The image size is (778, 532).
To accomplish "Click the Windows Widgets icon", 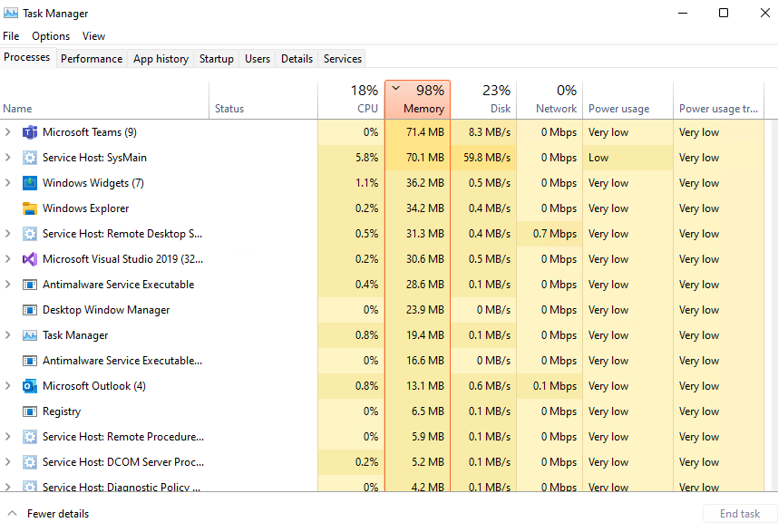I will pos(30,183).
